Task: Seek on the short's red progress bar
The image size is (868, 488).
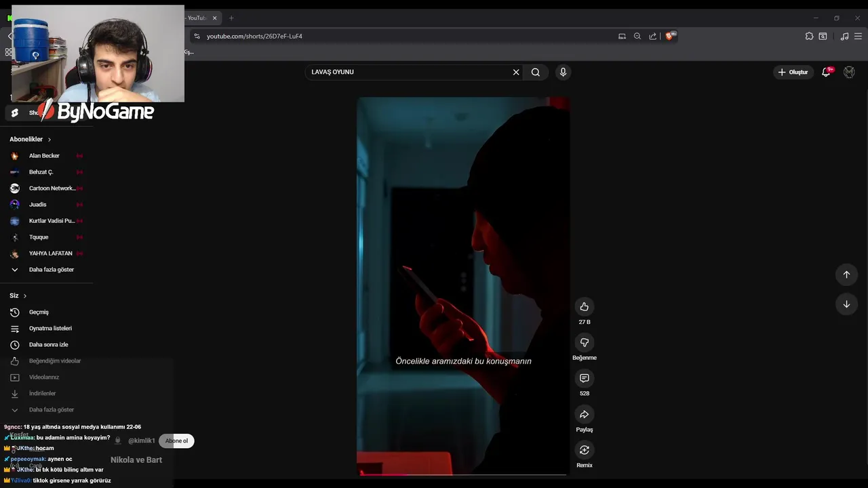Action: (463, 474)
